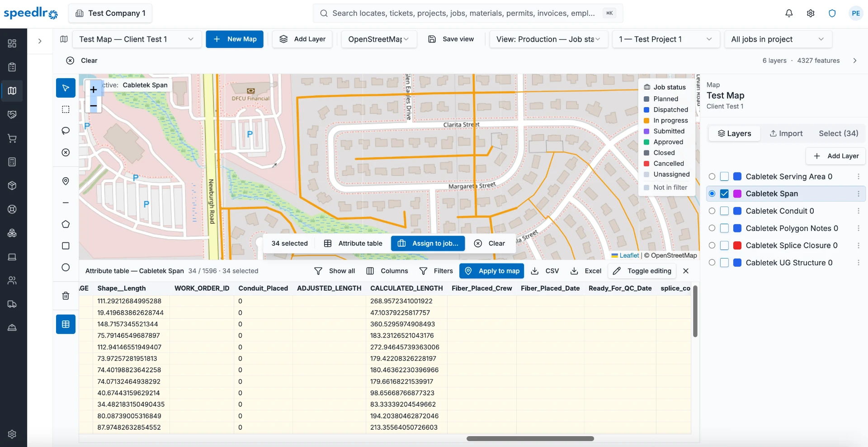The image size is (868, 447).
Task: Open hard hat icon in sidebar
Action: pyautogui.click(x=12, y=328)
